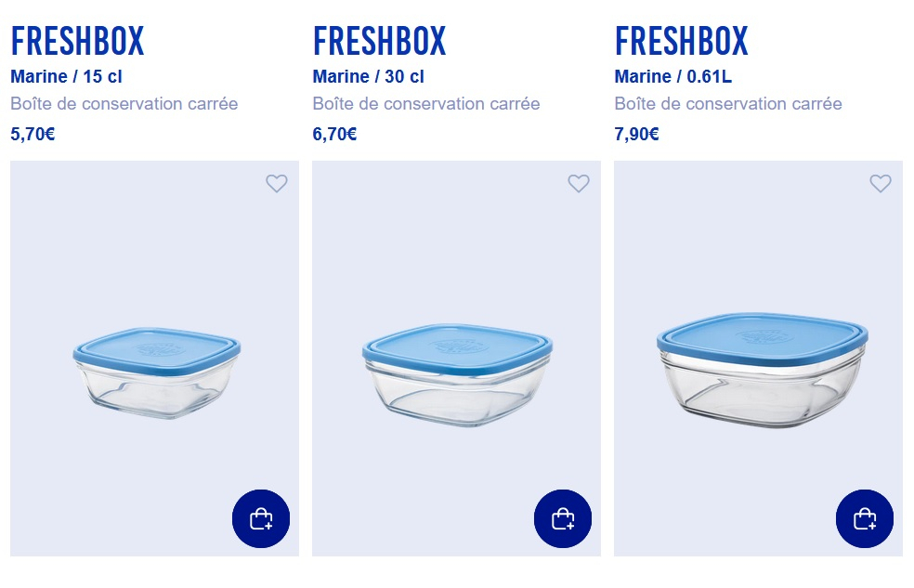
Task: Favorite the 15 cl Freshbox with heart icon
Action: coord(277,184)
